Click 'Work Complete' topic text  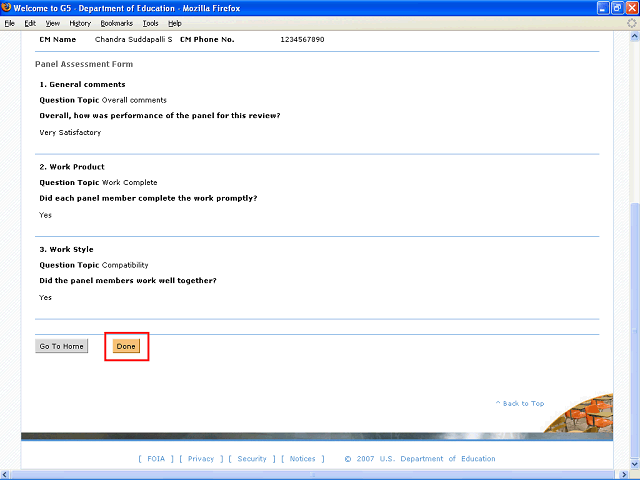pos(129,183)
